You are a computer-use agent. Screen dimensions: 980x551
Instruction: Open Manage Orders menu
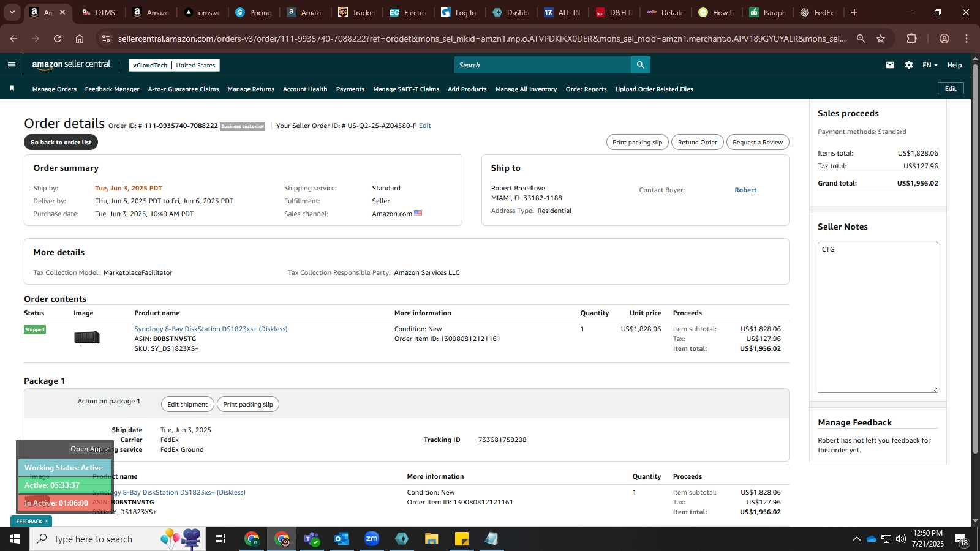point(55,89)
